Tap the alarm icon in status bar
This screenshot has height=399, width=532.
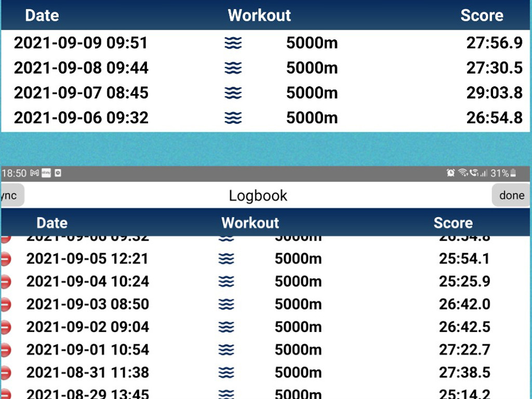tap(450, 173)
